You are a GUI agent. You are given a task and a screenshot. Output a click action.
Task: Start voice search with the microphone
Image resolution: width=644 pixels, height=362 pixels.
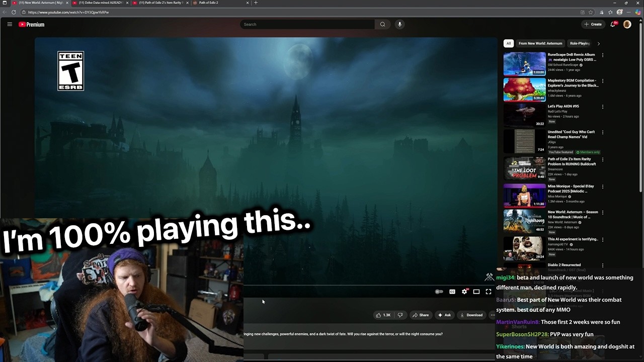click(399, 24)
